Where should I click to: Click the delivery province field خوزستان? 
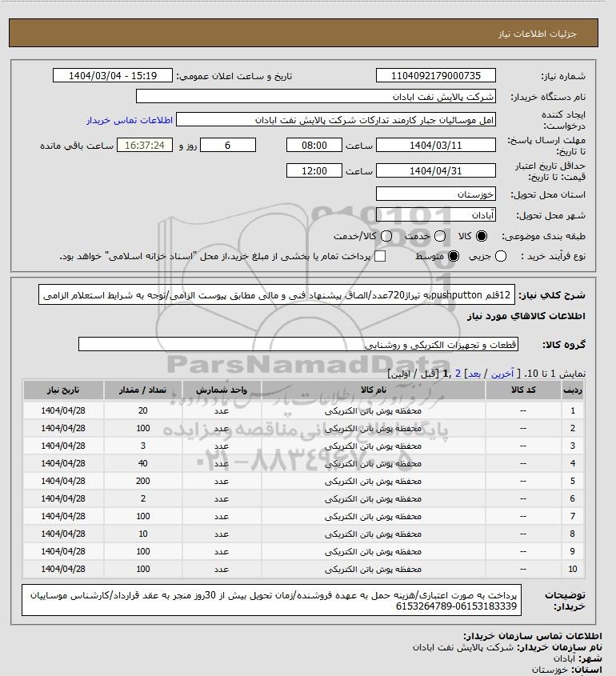point(436,194)
